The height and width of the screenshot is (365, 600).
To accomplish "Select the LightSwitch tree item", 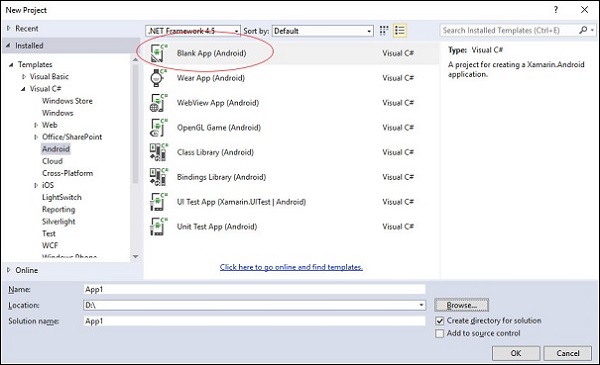I will [x=62, y=197].
